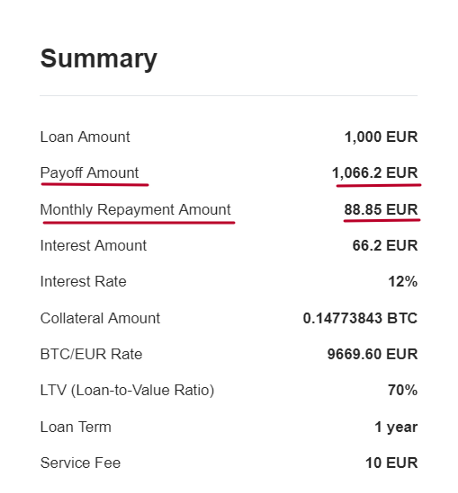
Task: Select the 66.2 EUR interest value
Action: tap(385, 246)
